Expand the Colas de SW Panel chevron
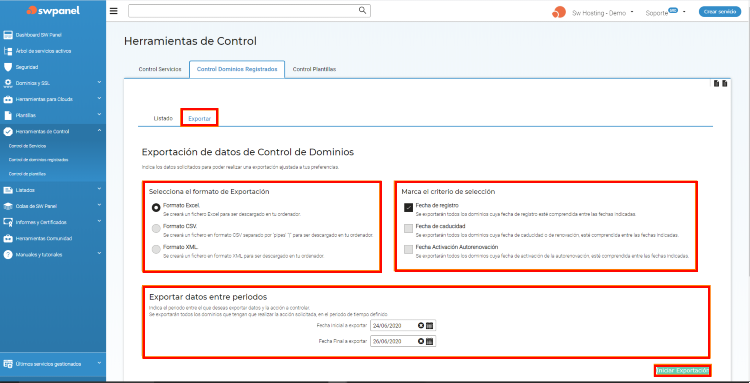Screen dimensions: 750x383 coord(99,205)
